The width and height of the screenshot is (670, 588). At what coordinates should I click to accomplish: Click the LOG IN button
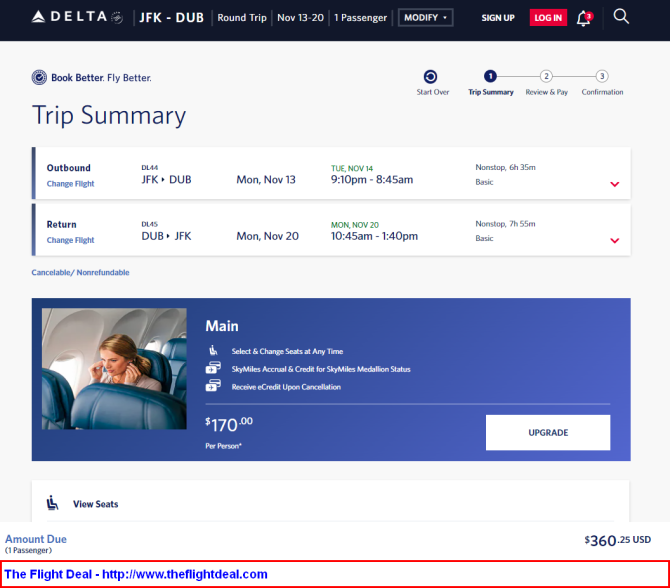pyautogui.click(x=548, y=18)
